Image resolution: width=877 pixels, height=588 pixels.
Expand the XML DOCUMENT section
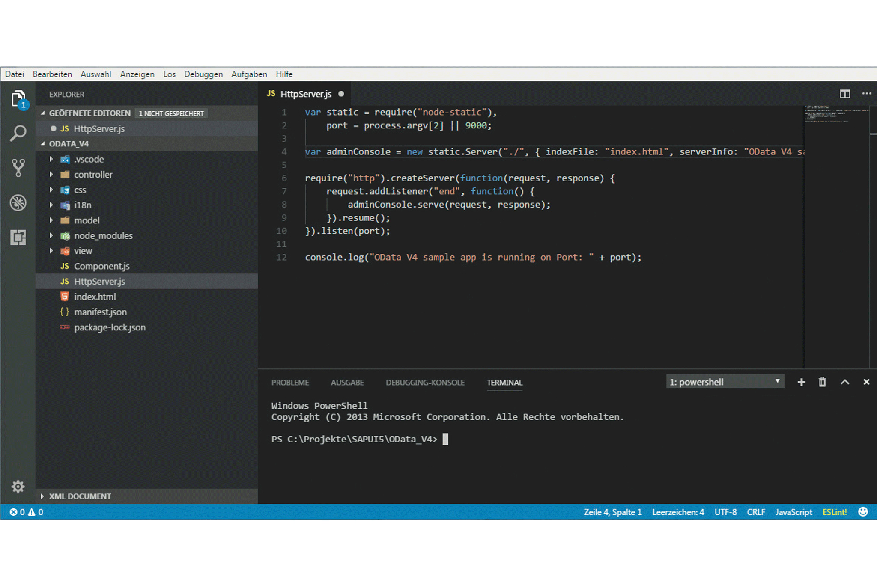coord(80,496)
